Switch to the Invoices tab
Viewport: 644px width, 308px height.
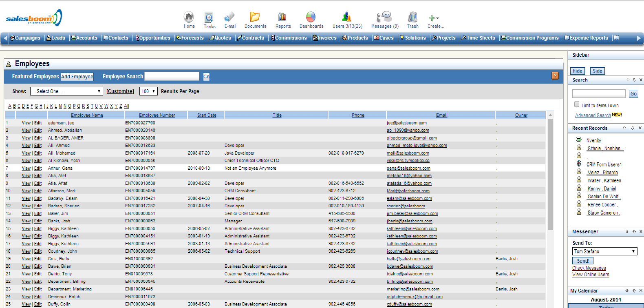325,38
